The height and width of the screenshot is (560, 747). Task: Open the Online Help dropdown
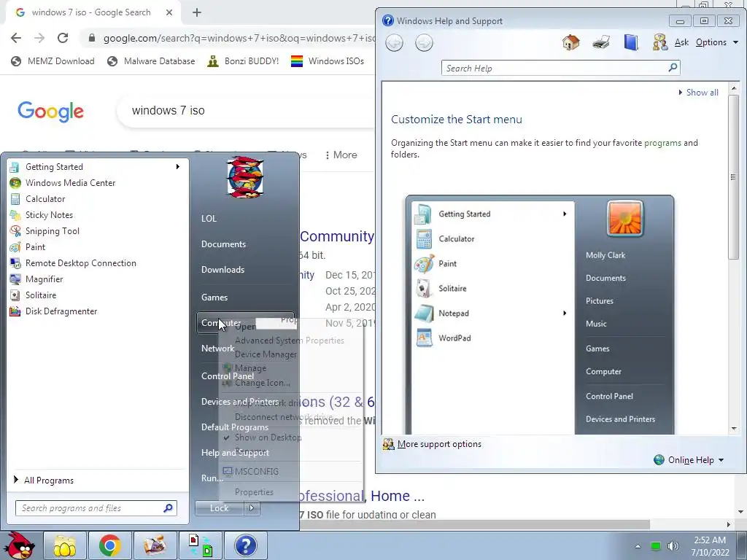point(689,459)
